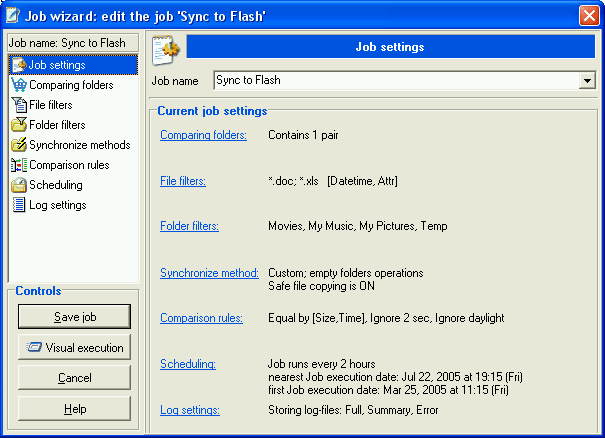
Task: Click the File filters icon
Action: point(19,105)
